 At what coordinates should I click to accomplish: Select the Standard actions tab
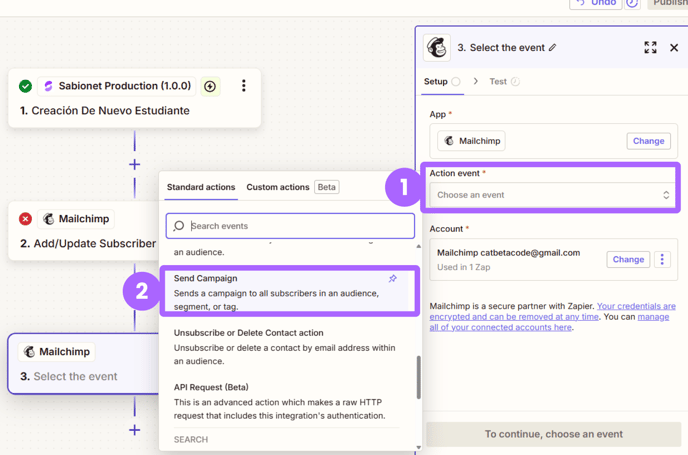click(x=201, y=187)
